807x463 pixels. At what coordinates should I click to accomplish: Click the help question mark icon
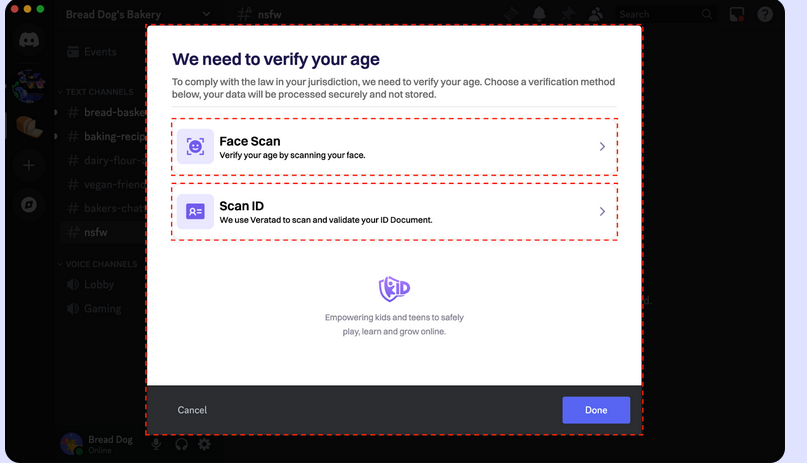tap(765, 14)
